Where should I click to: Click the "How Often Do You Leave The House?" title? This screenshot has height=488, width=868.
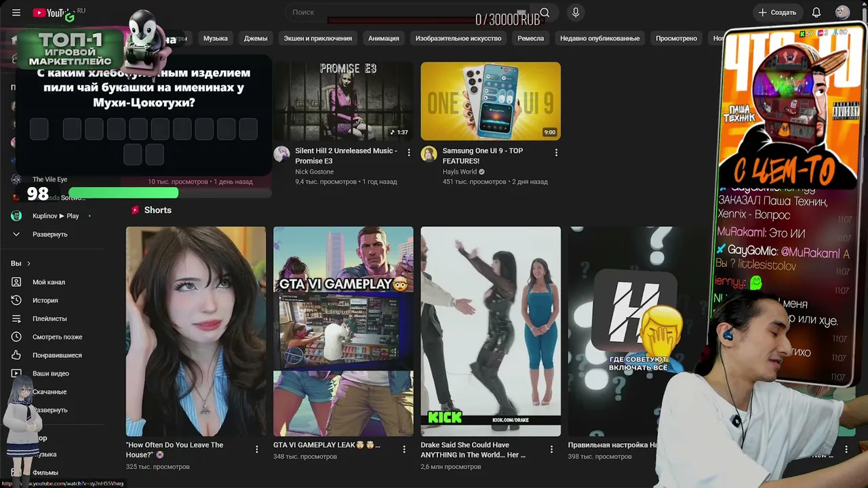tap(175, 449)
